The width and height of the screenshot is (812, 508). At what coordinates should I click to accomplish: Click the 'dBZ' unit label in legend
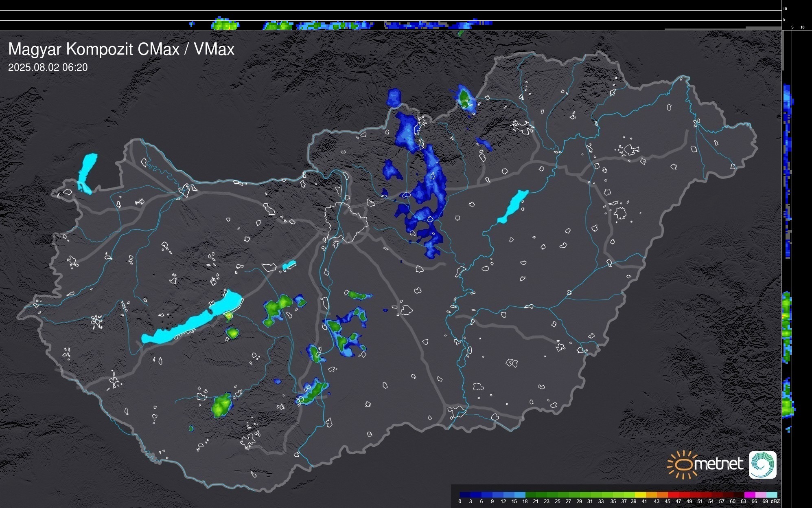[x=775, y=501]
